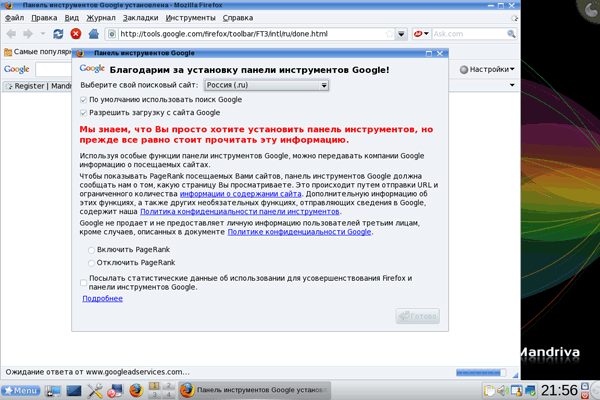Open the Самые популярные bookmarks folder

[38, 52]
